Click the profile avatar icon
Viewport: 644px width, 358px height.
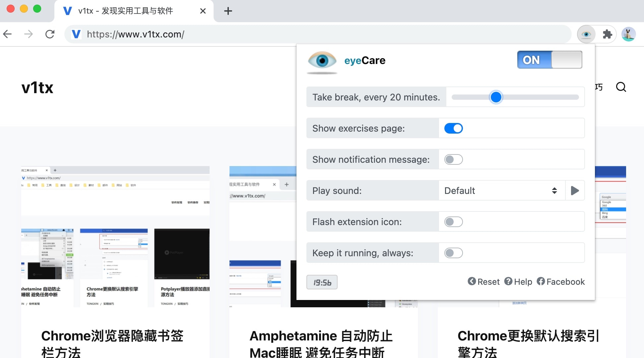coord(628,34)
